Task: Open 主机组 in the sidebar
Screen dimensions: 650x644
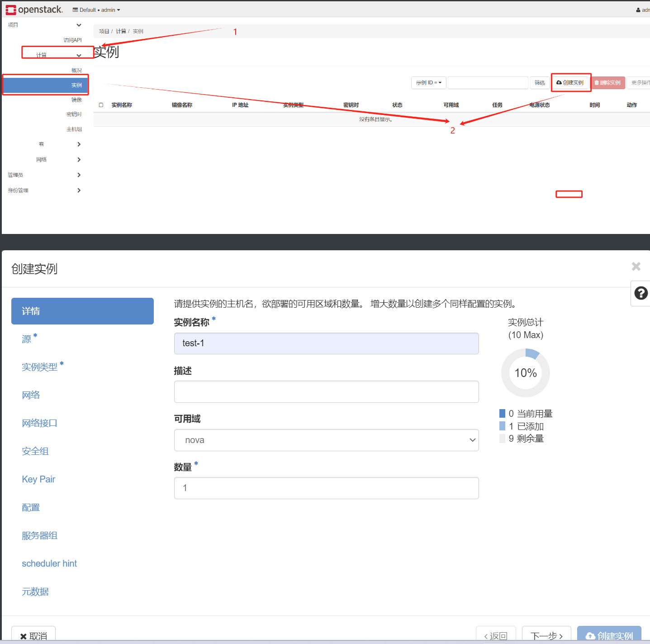Action: pos(74,129)
